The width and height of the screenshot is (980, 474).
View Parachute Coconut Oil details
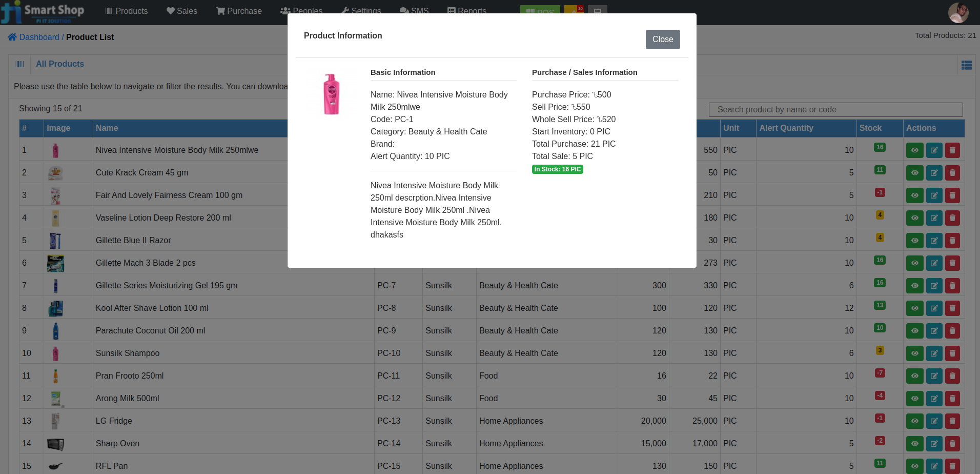[914, 330]
